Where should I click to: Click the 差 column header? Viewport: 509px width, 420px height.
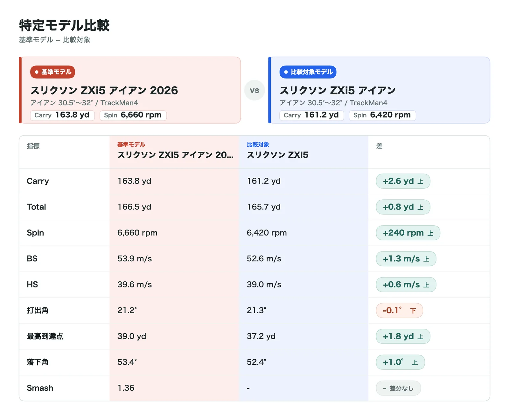[379, 146]
